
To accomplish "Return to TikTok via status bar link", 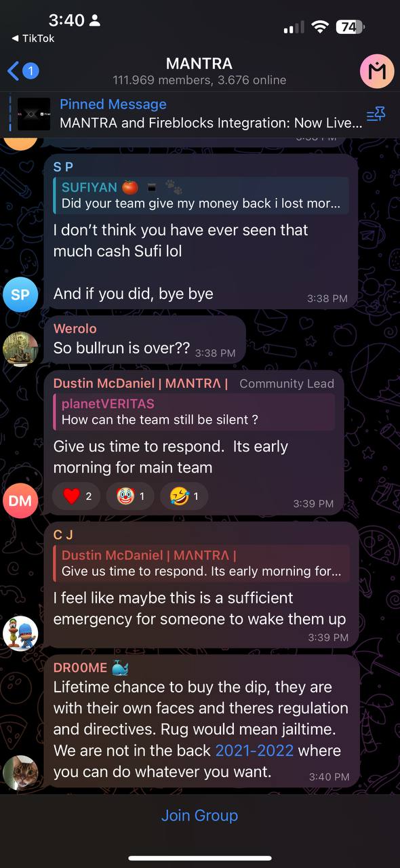I will click(33, 39).
